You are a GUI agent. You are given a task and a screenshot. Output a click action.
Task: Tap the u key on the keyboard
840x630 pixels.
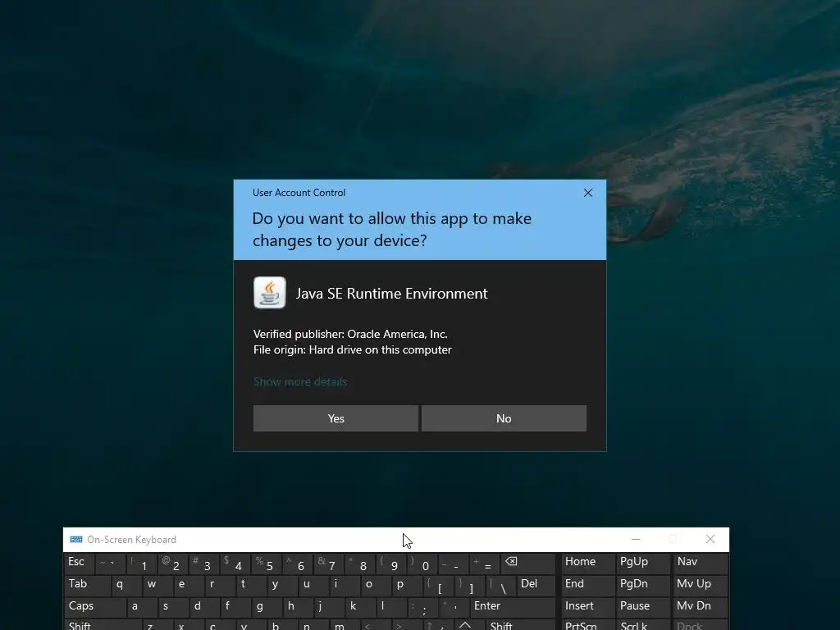point(314,585)
